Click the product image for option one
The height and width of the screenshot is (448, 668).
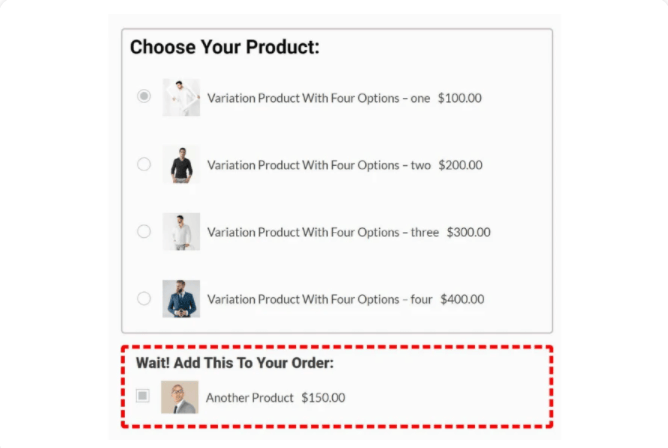(x=181, y=97)
